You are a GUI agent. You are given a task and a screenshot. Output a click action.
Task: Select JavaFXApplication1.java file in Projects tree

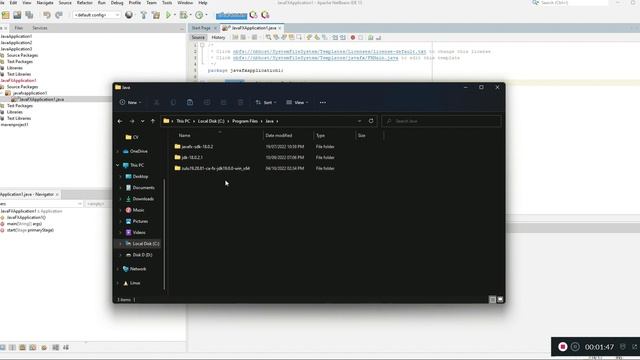coord(41,99)
